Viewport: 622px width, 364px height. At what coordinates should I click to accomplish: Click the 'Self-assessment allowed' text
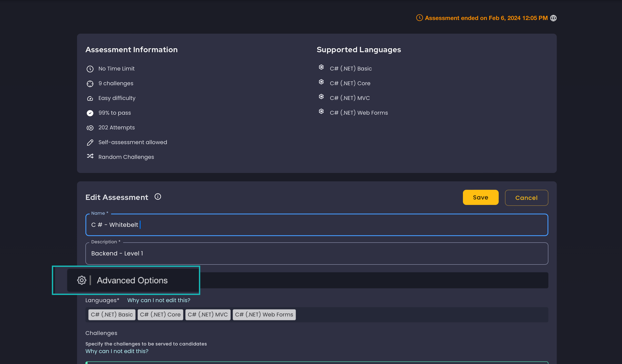click(x=133, y=142)
